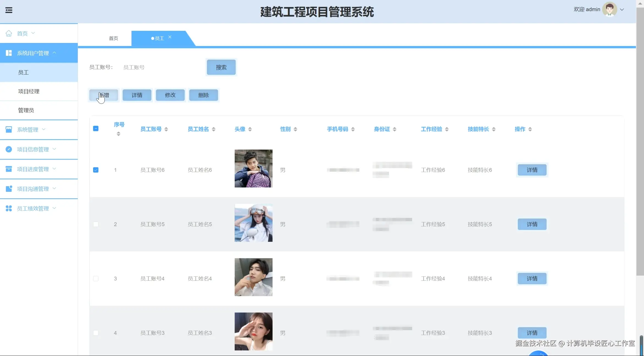644x356 pixels.
Task: Click the 项目进度管理 sidebar icon
Action: pyautogui.click(x=9, y=169)
